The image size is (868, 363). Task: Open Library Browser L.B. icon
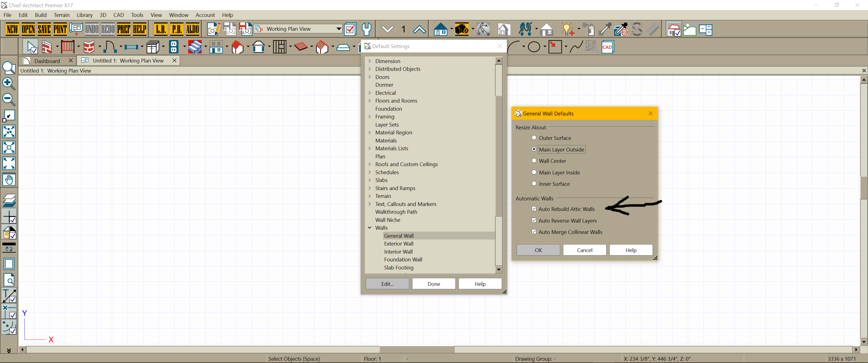[161, 29]
